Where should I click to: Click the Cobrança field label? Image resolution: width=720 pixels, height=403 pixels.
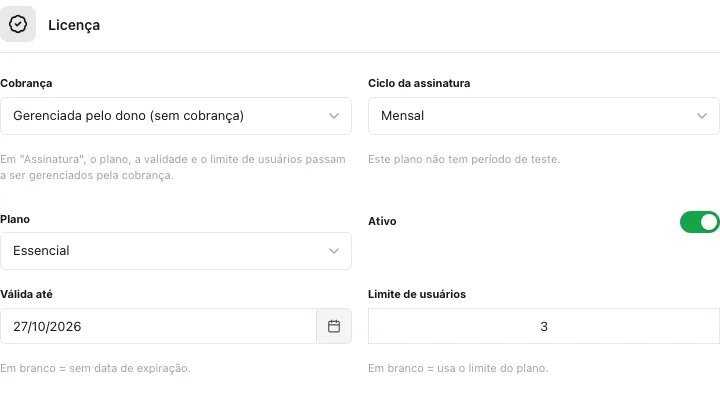point(26,83)
